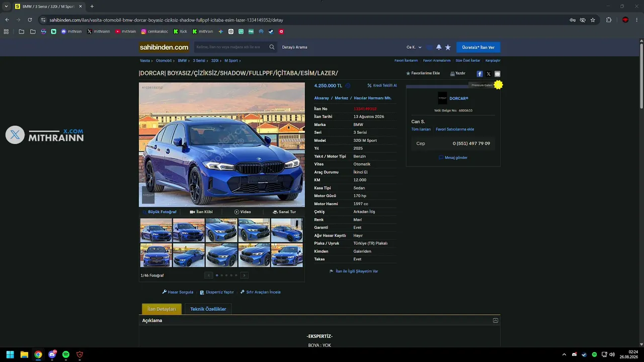This screenshot has width=644, height=362.
Task: Open the mithrain YouTube bookmark
Action: (x=125, y=31)
